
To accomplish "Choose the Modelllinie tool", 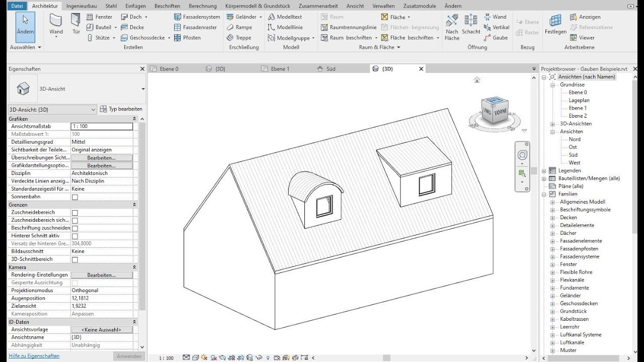I will click(x=285, y=27).
